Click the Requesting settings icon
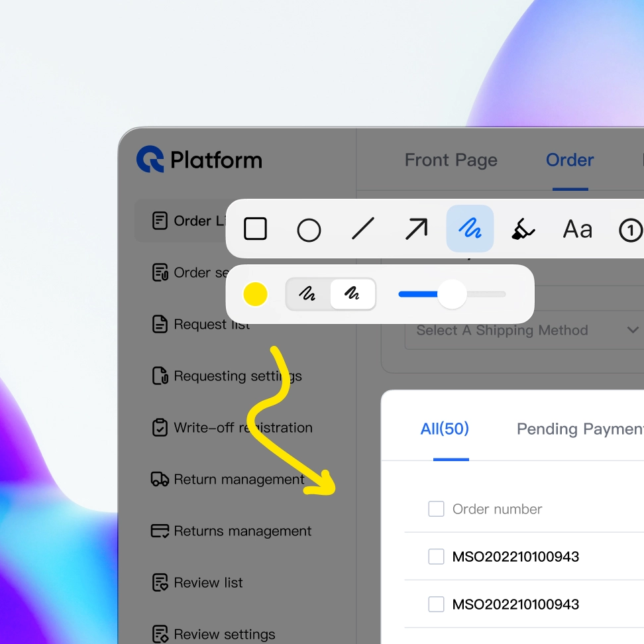The width and height of the screenshot is (644, 644). click(x=160, y=376)
